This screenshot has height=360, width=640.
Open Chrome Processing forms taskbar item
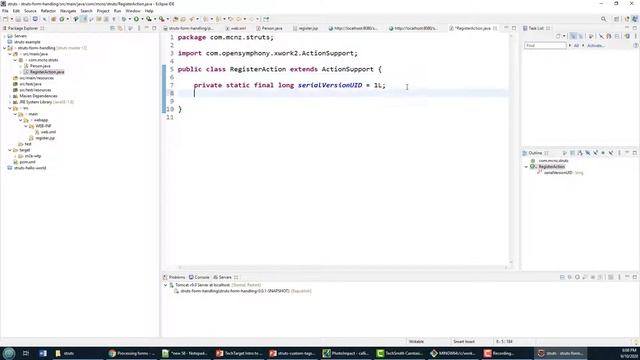[132, 353]
